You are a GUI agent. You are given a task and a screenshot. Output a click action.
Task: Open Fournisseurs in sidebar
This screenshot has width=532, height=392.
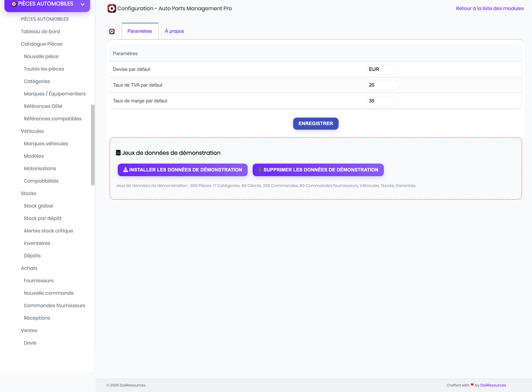[39, 281]
